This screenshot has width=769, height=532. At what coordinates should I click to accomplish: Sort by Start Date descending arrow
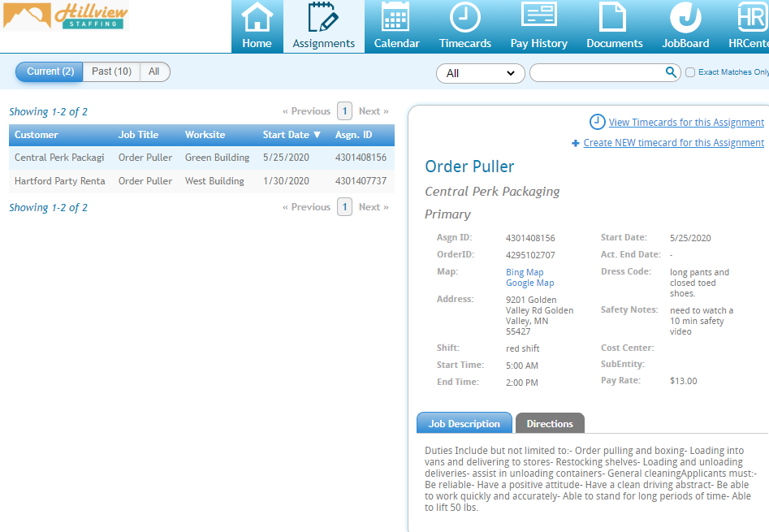[317, 135]
